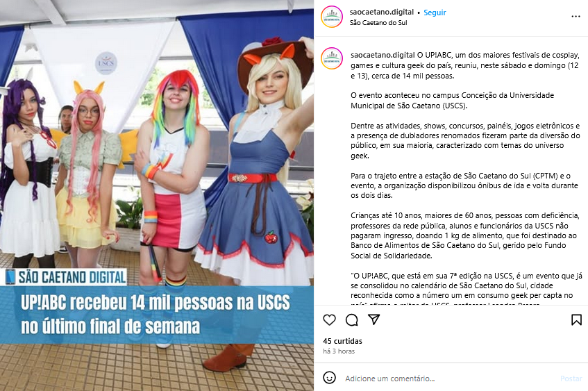Image resolution: width=588 pixels, height=391 pixels.
Task: View the 45 curtidas likes list
Action: [342, 341]
